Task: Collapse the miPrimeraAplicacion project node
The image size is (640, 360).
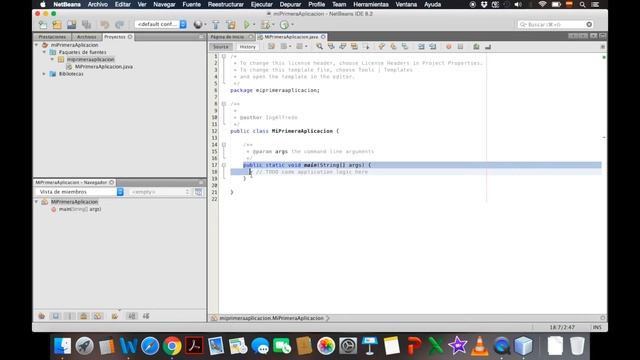Action: point(37,45)
